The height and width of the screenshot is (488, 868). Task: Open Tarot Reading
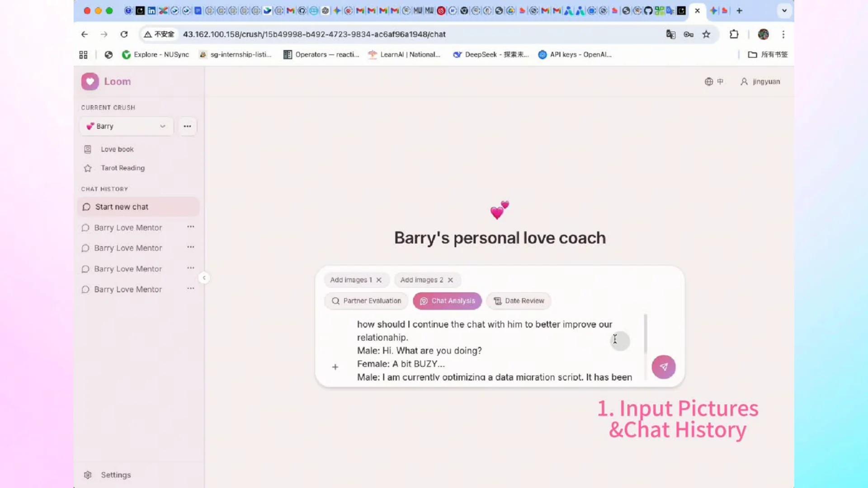123,168
